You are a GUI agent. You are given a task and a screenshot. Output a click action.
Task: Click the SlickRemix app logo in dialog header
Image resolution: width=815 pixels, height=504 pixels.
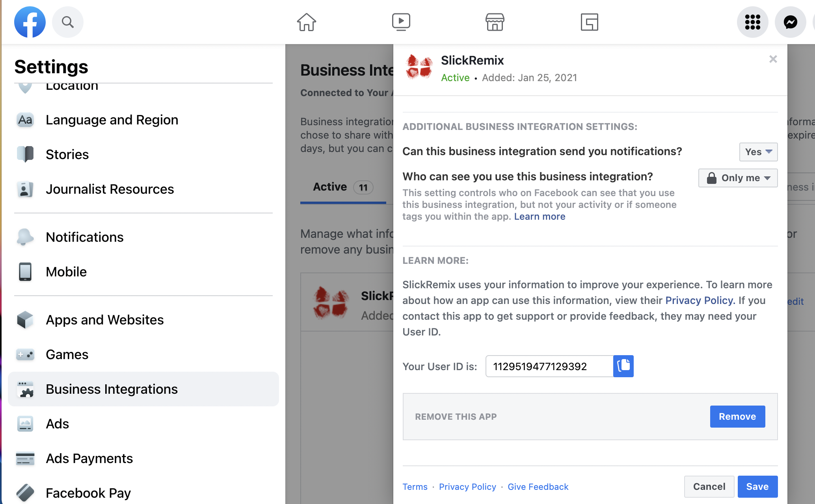(419, 67)
